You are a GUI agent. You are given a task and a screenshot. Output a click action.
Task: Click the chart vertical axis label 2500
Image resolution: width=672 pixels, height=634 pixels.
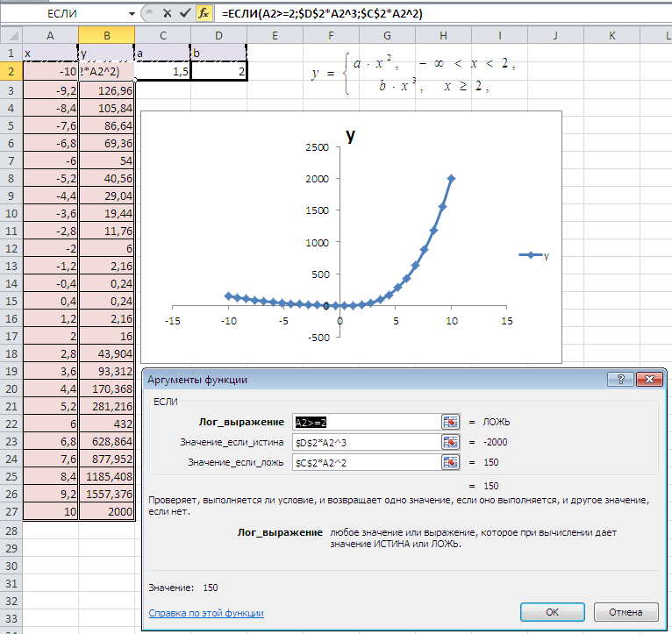(318, 147)
